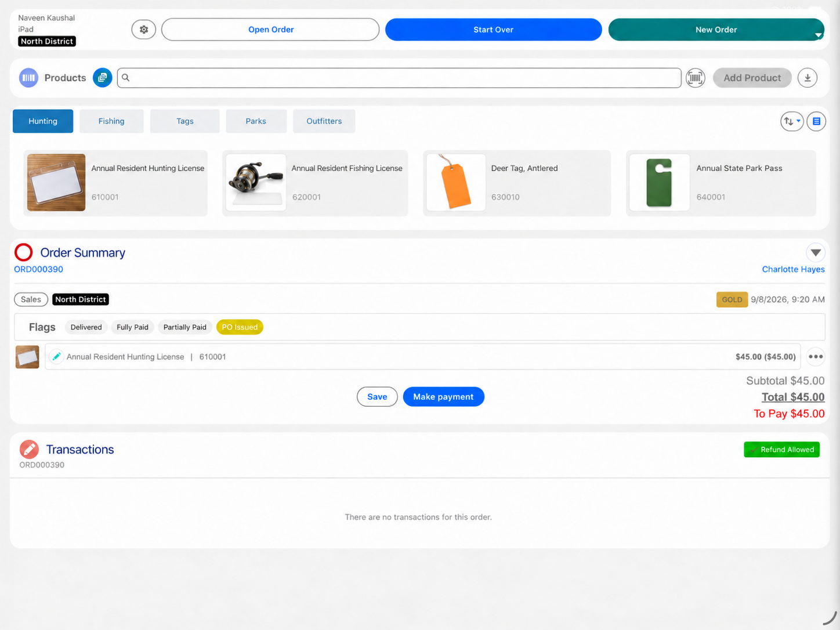Image resolution: width=840 pixels, height=630 pixels.
Task: Select the Annual State Park Pass card
Action: click(721, 183)
